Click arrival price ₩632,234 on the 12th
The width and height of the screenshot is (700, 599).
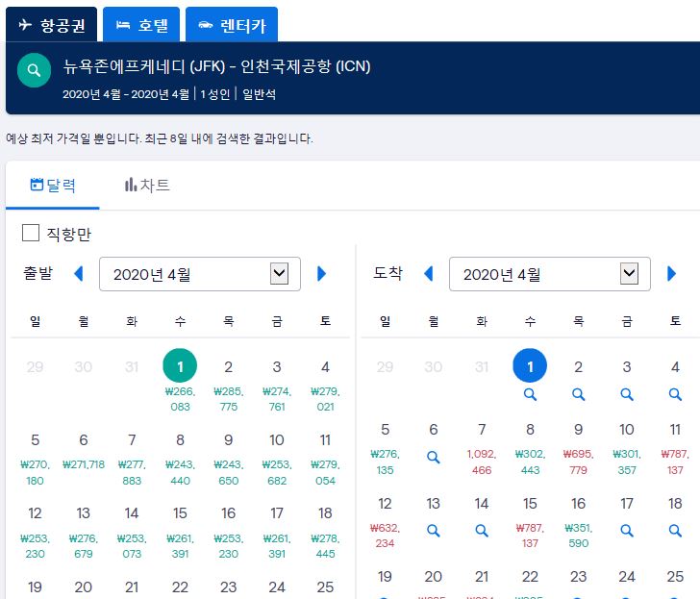[385, 536]
